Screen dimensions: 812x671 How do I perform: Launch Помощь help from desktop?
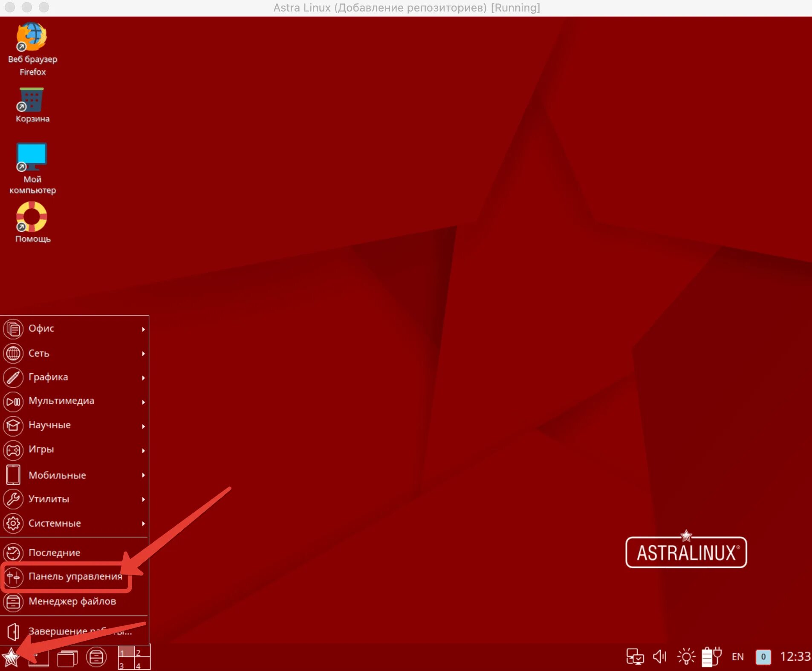[32, 217]
